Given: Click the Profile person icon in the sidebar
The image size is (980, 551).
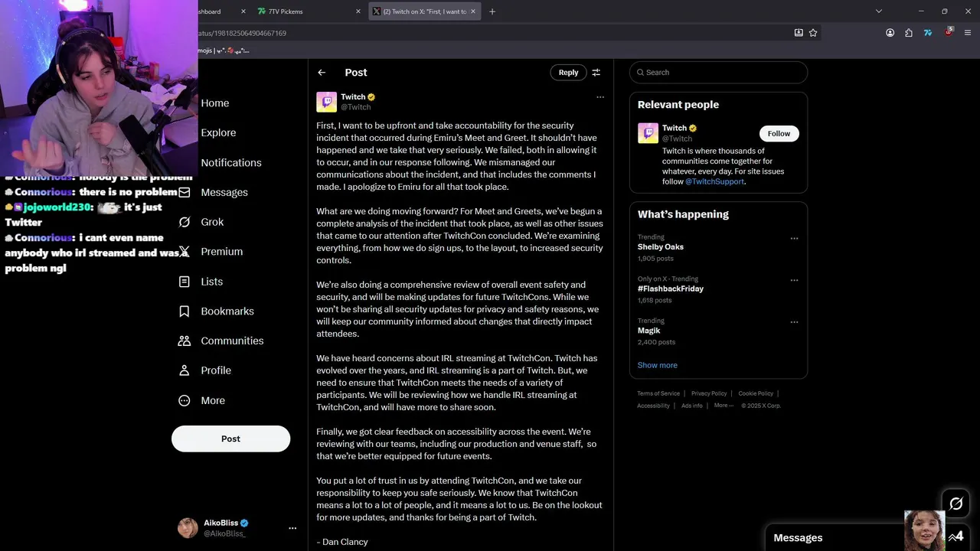Looking at the screenshot, I should click(184, 370).
